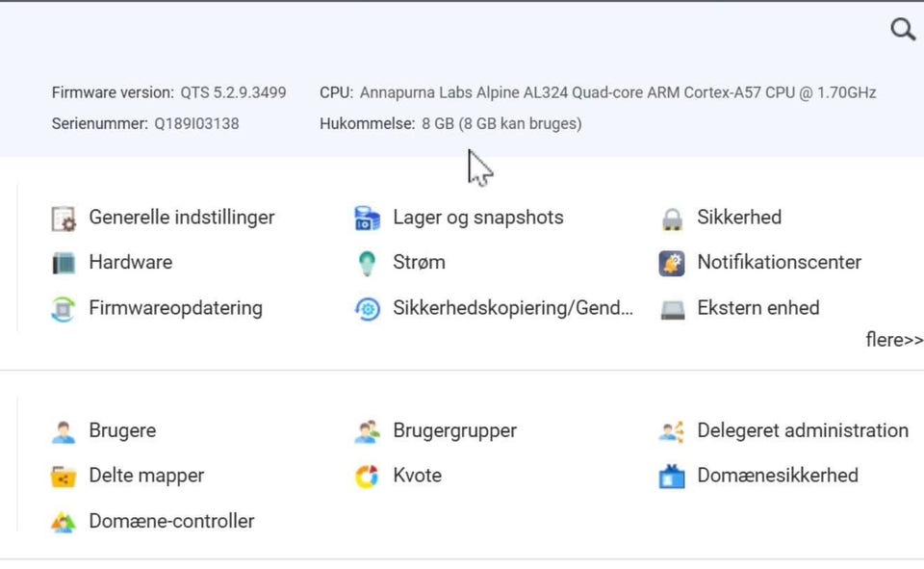Image resolution: width=924 pixels, height=569 pixels.
Task: Click the Generelle indstillinger icon
Action: point(64,219)
